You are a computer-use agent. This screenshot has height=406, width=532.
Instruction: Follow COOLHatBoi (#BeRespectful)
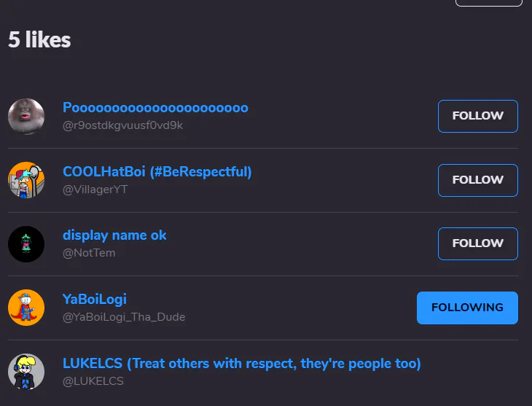477,180
